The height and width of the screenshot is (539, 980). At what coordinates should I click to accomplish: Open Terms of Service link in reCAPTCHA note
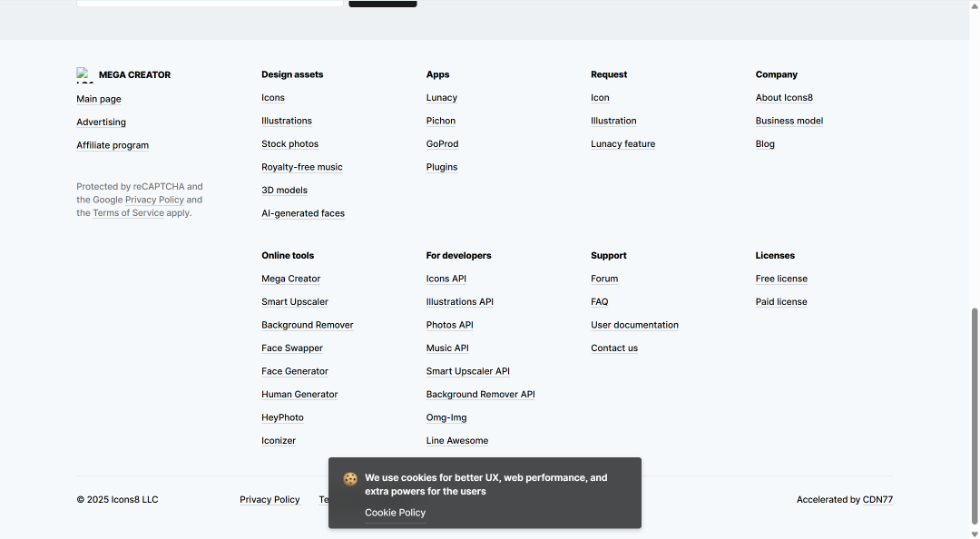click(128, 212)
